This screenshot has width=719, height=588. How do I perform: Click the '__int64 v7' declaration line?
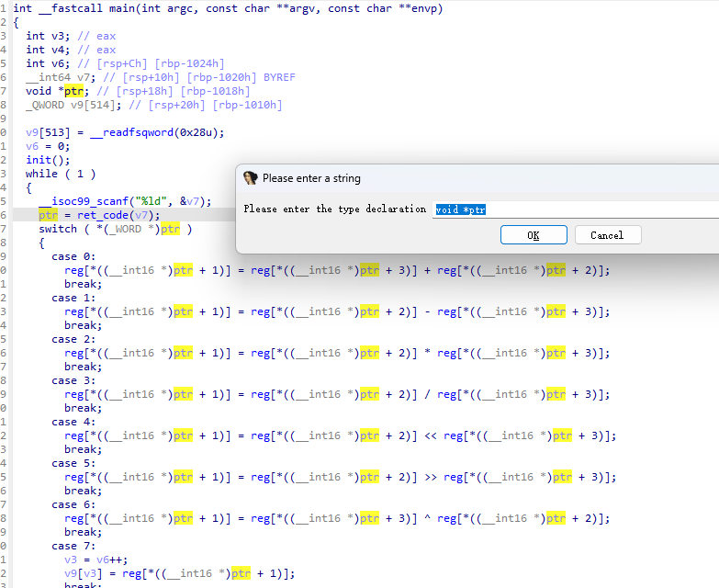(161, 77)
